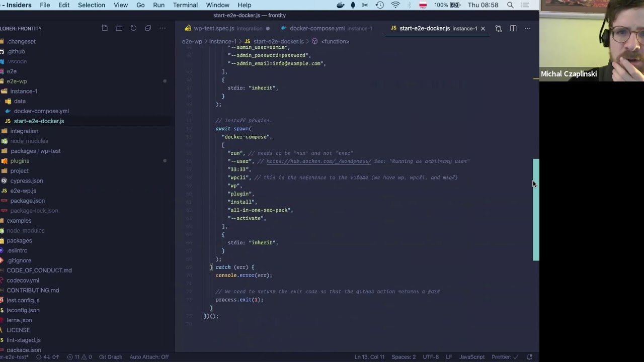This screenshot has width=644, height=362.
Task: Collapse all folders in Explorer
Action: (148, 29)
